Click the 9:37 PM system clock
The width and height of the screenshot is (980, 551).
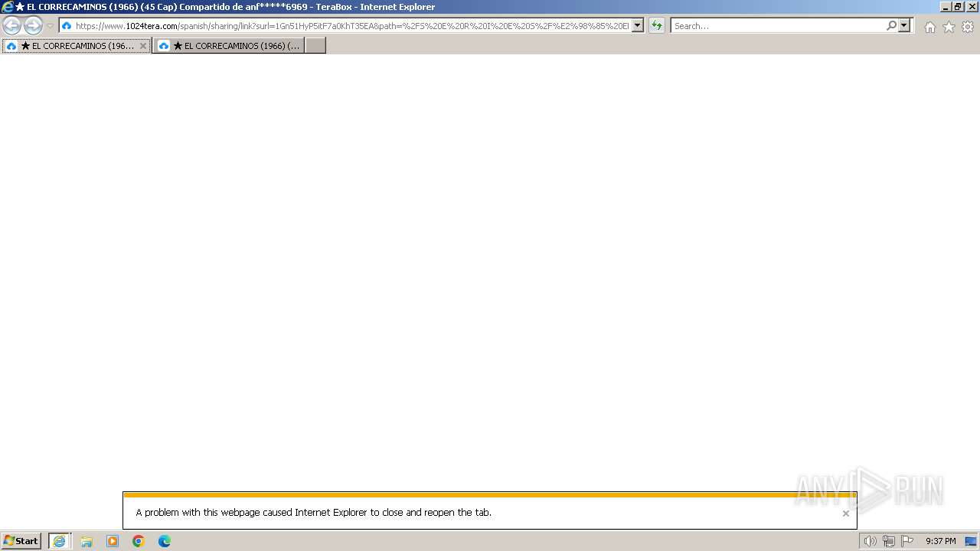940,541
